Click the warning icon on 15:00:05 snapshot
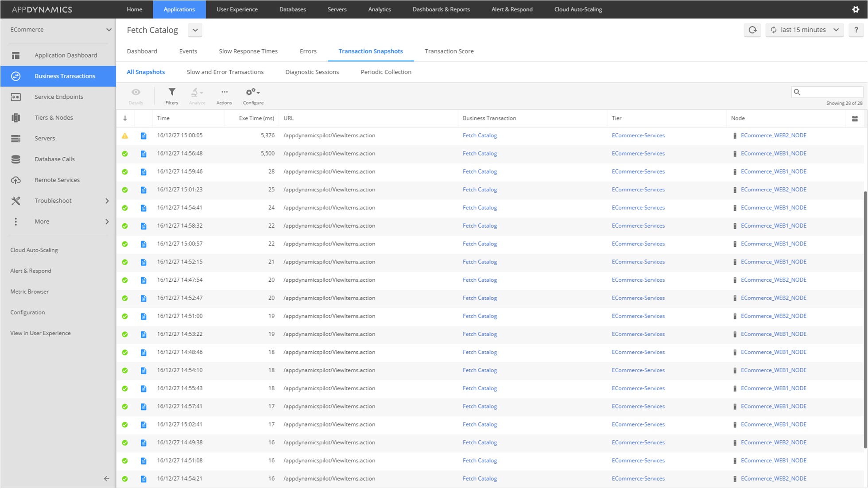 125,136
